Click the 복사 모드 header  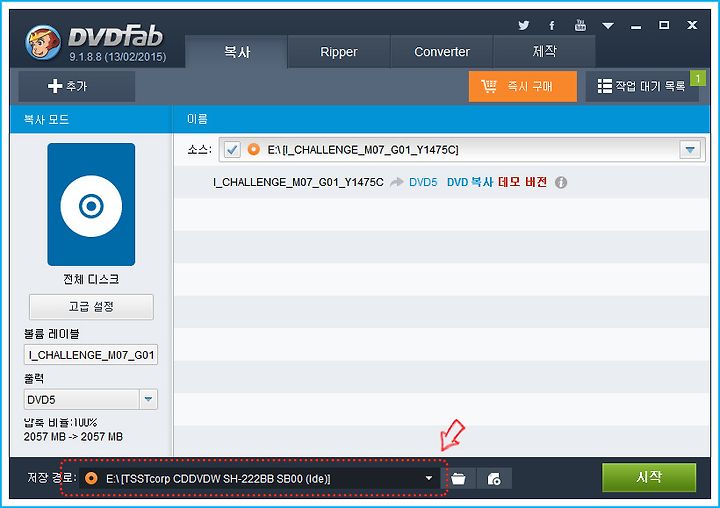(46, 120)
